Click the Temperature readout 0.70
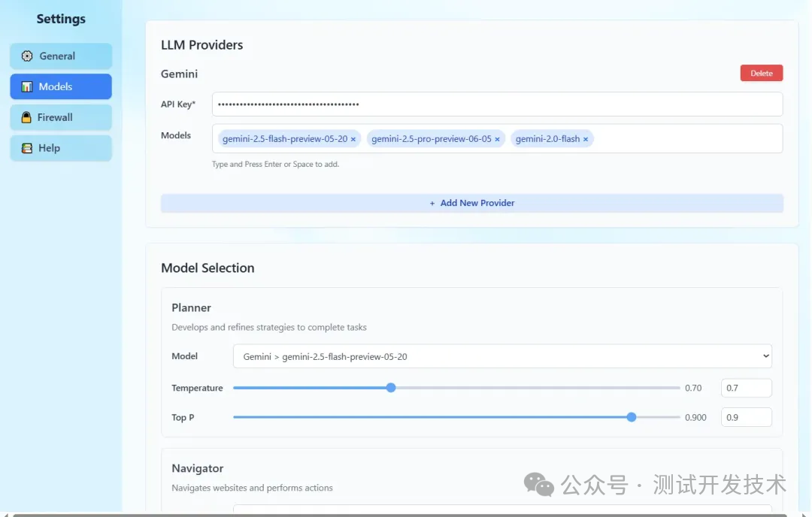This screenshot has width=812, height=517. 693,388
